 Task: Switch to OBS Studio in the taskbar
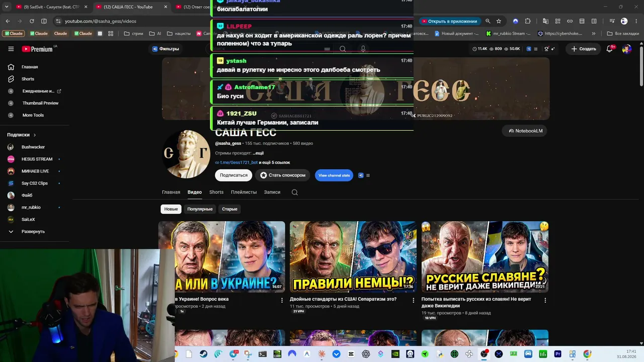pyautogui.click(x=484, y=354)
